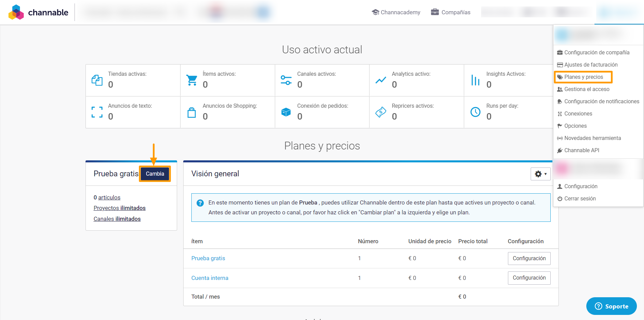Open the Channacademy link
This screenshot has width=644, height=320.
396,12
